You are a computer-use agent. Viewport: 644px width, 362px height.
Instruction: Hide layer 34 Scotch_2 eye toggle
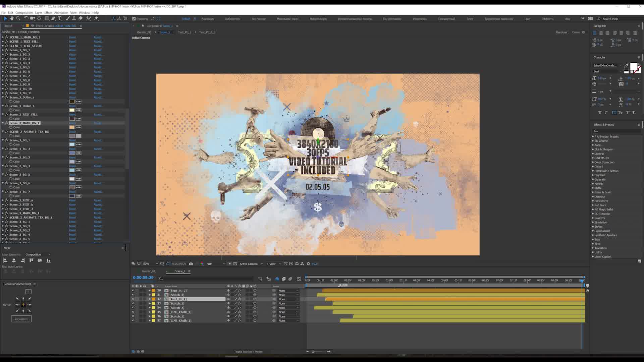133,308
